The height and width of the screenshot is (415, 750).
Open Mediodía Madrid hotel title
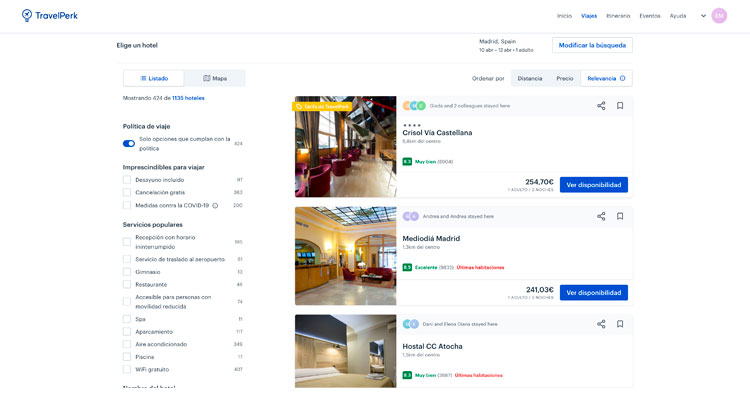coord(431,239)
